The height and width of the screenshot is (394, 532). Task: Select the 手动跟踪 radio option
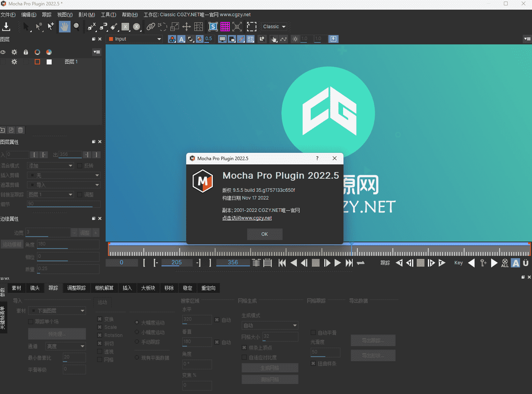pos(137,342)
